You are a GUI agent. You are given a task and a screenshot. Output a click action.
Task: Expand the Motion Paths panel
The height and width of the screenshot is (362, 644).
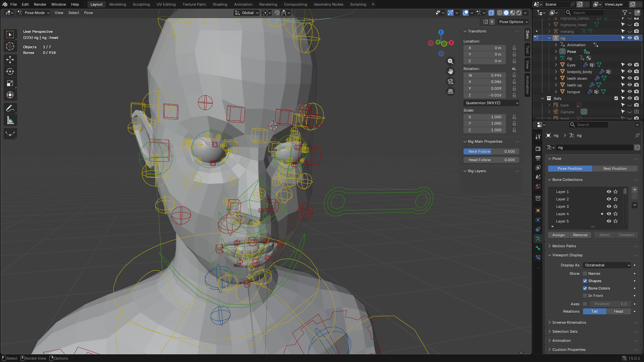pyautogui.click(x=564, y=246)
